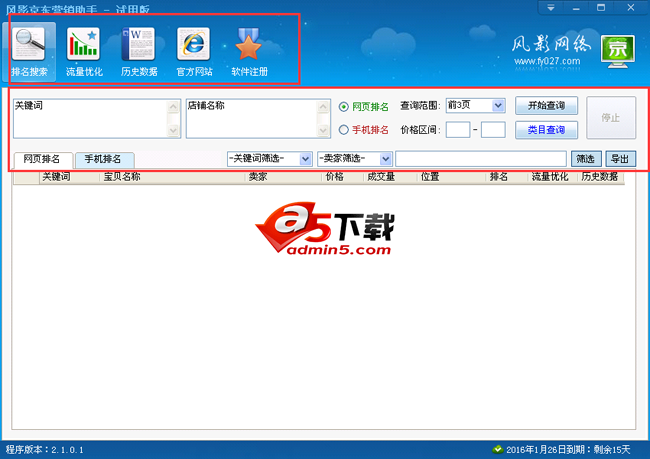Click the 停止 button
Screen dimensions: 650x459
tap(611, 118)
